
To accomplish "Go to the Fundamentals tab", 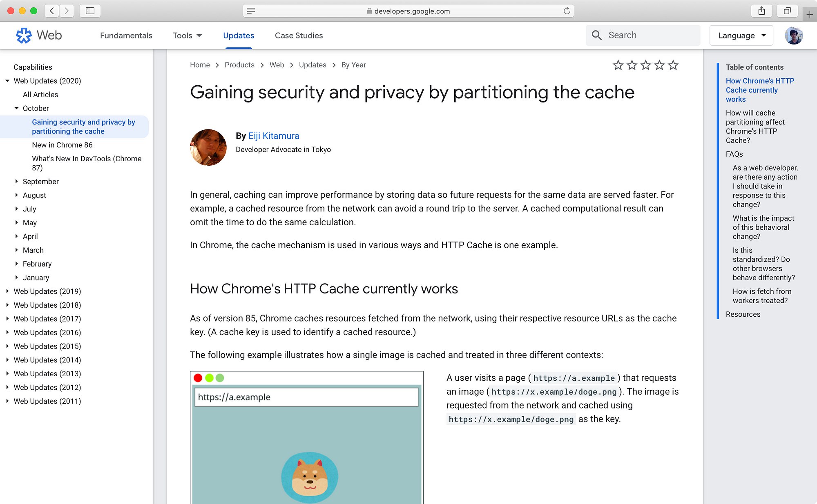I will click(126, 36).
